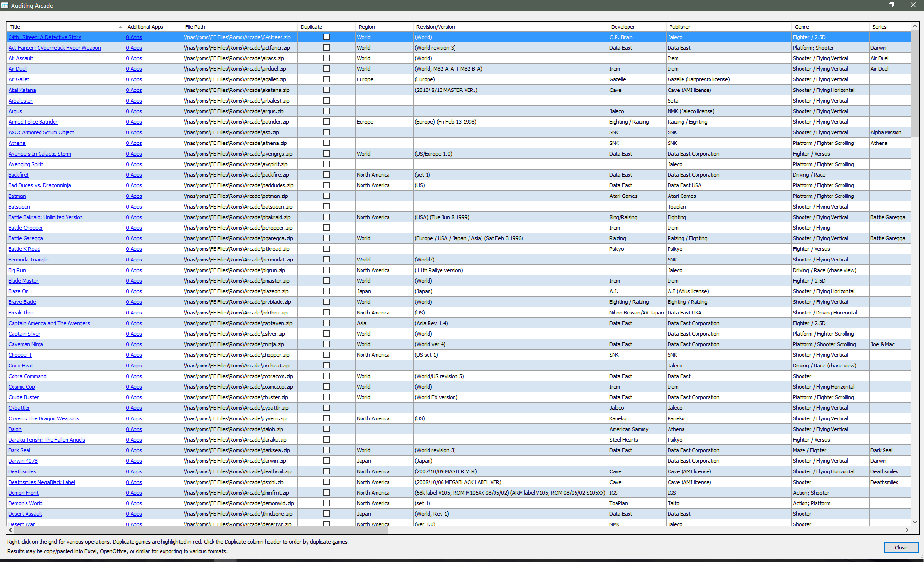
Task: Select the 'Alpha Mission' series cell
Action: click(x=890, y=132)
